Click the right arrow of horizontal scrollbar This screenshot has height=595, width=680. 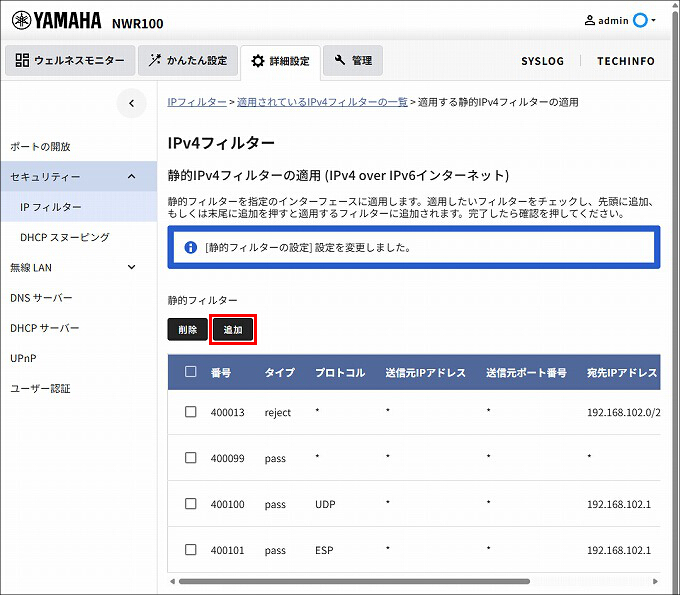pyautogui.click(x=655, y=581)
